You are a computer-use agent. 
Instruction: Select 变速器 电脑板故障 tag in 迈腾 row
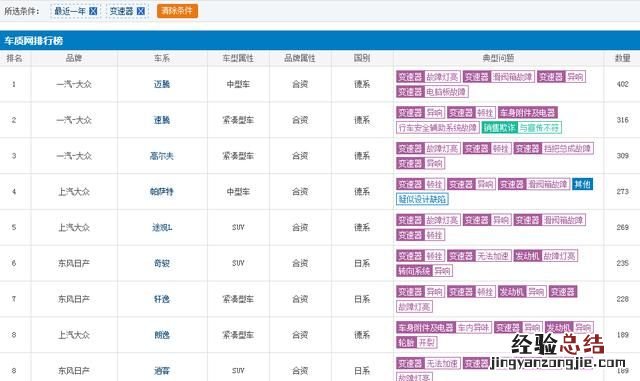[432, 92]
